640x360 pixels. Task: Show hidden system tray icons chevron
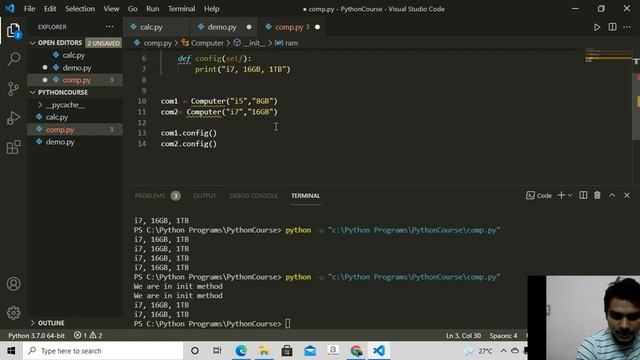tap(503, 351)
